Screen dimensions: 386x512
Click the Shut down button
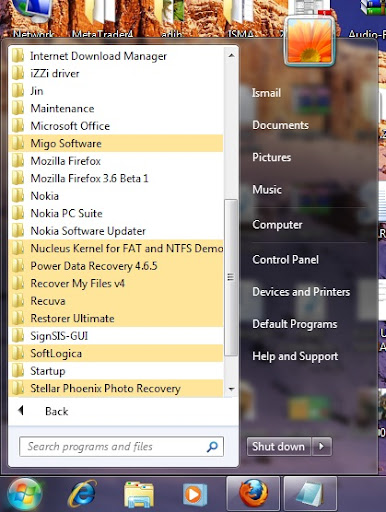(x=279, y=446)
